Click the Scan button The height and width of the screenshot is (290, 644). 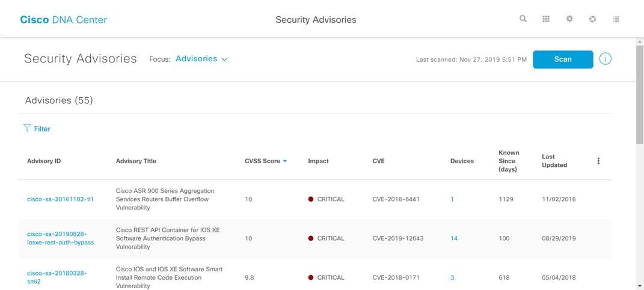(563, 59)
